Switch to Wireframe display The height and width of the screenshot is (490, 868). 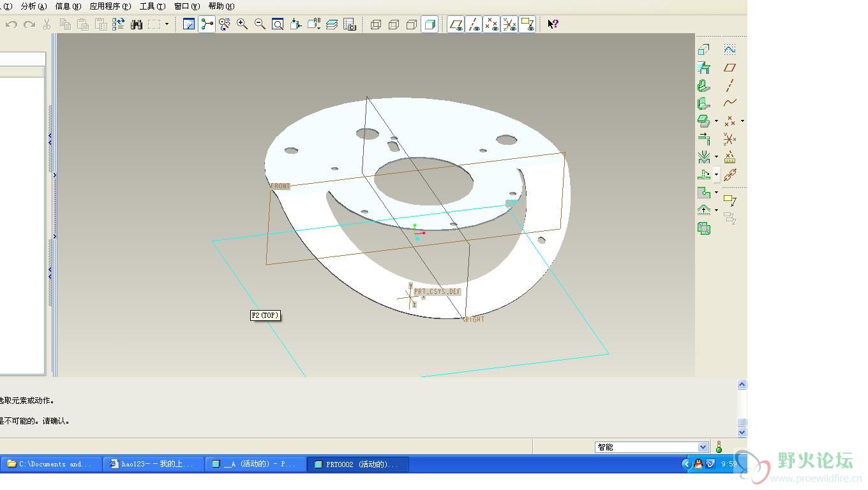coord(376,24)
